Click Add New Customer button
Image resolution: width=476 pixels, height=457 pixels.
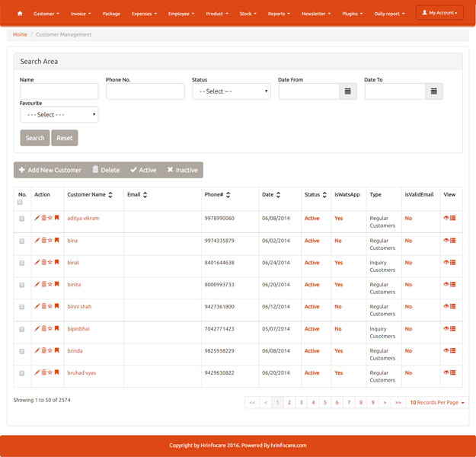50,170
